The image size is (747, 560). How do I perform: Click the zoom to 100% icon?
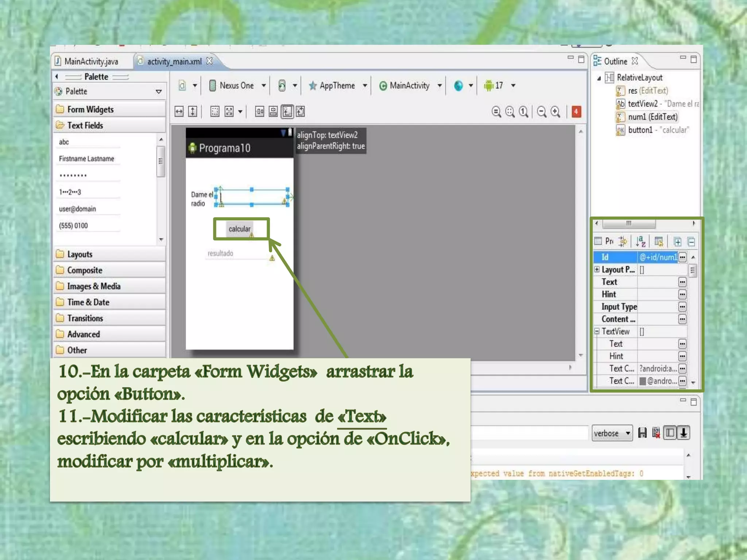pyautogui.click(x=523, y=112)
